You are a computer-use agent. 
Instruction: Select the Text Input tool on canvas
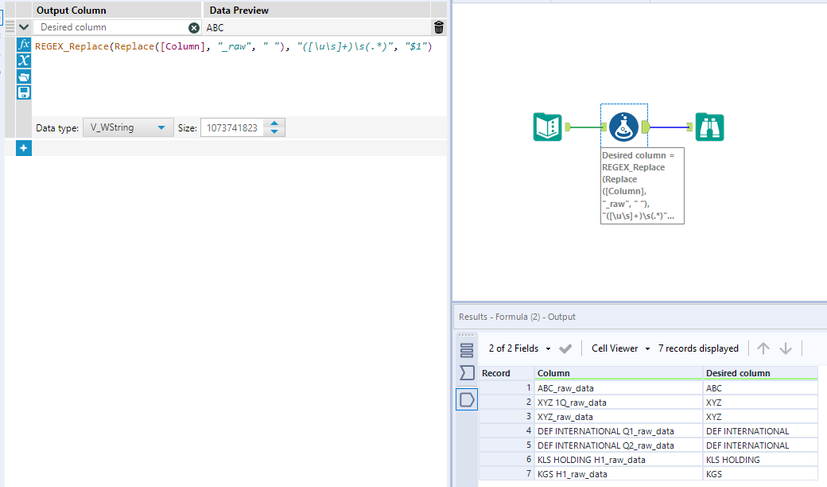tap(547, 127)
